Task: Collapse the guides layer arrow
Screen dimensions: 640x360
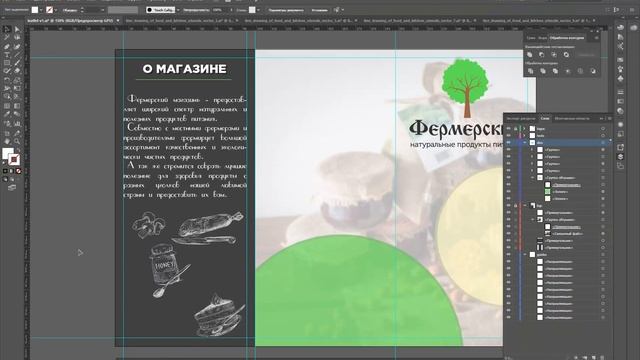Action: click(x=525, y=254)
